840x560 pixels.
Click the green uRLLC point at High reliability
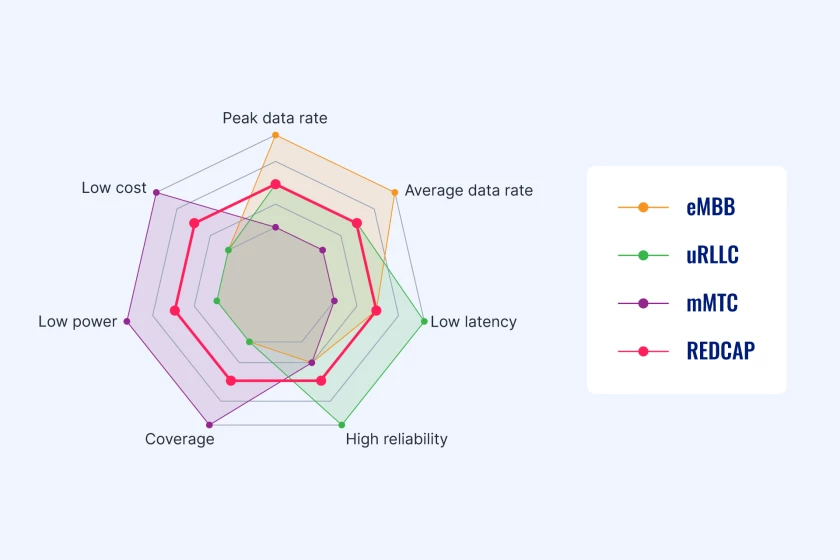(342, 425)
